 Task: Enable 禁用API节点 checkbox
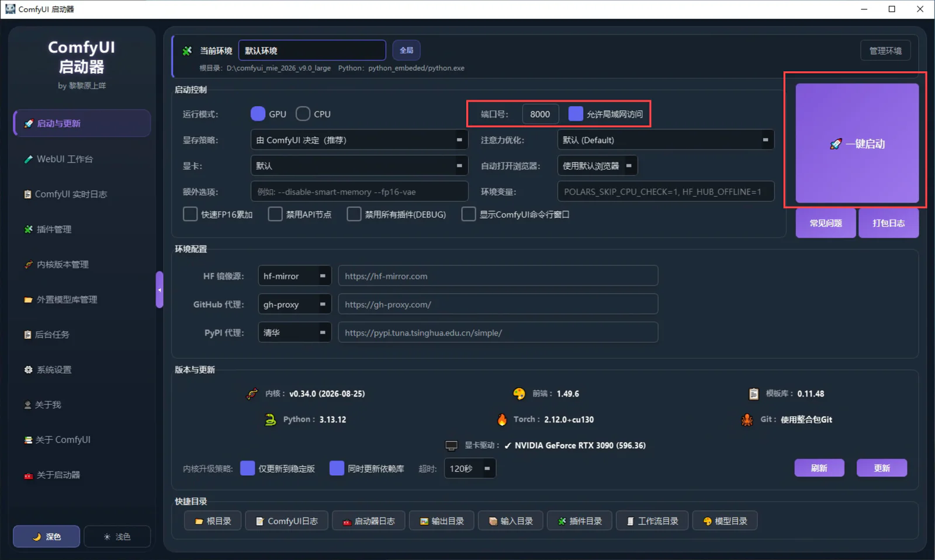point(275,214)
